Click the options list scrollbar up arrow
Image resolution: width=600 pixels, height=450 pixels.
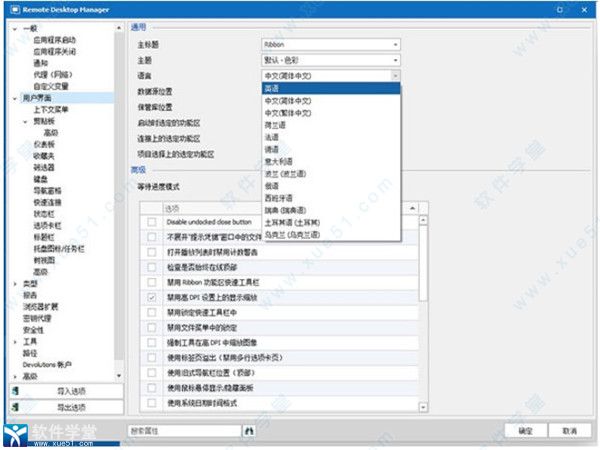click(x=423, y=220)
